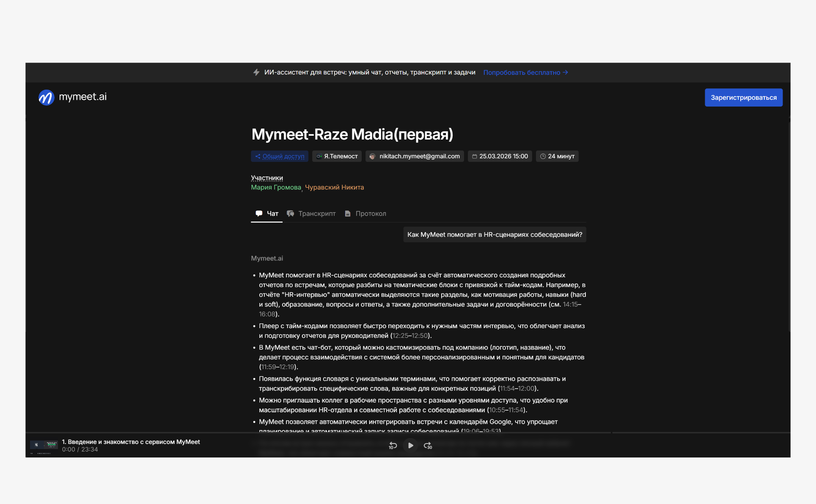Open the Общий доступ sharing badge
Screen dimensions: 816x504
point(280,156)
